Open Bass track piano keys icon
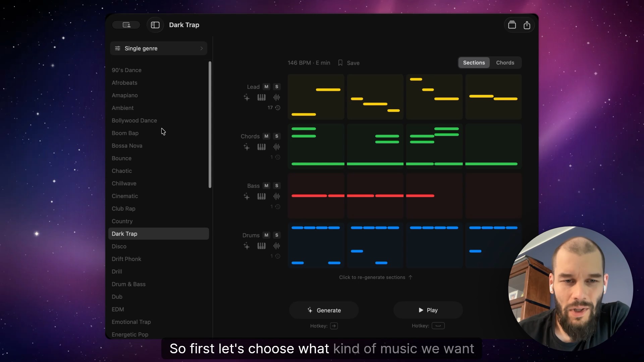This screenshot has height=362, width=644. click(261, 197)
